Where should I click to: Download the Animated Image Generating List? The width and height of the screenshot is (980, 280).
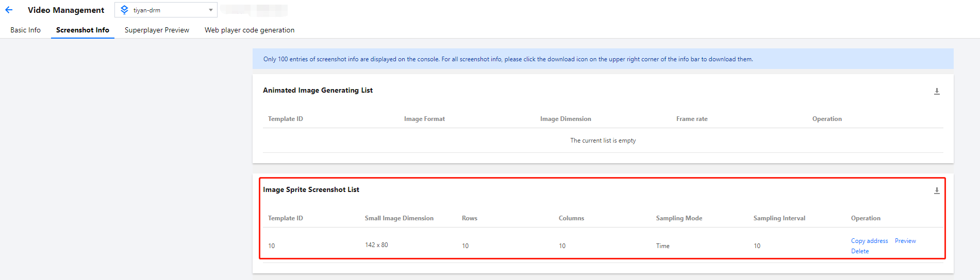(937, 91)
